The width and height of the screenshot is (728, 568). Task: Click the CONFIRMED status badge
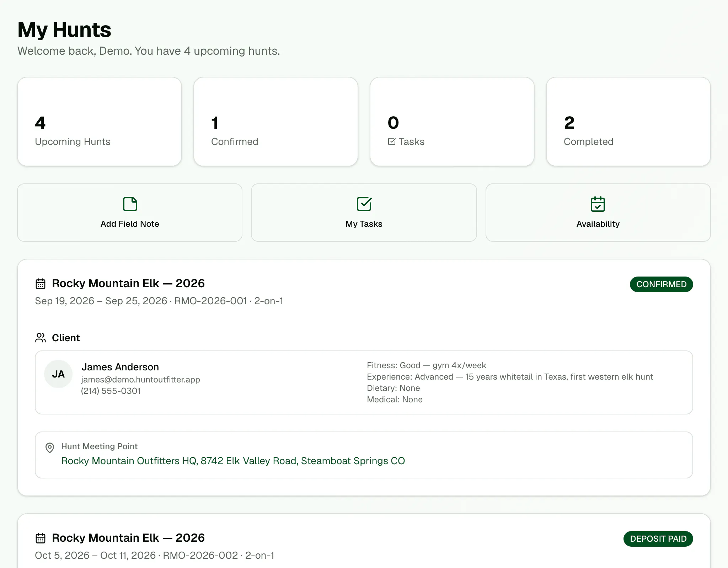coord(661,284)
